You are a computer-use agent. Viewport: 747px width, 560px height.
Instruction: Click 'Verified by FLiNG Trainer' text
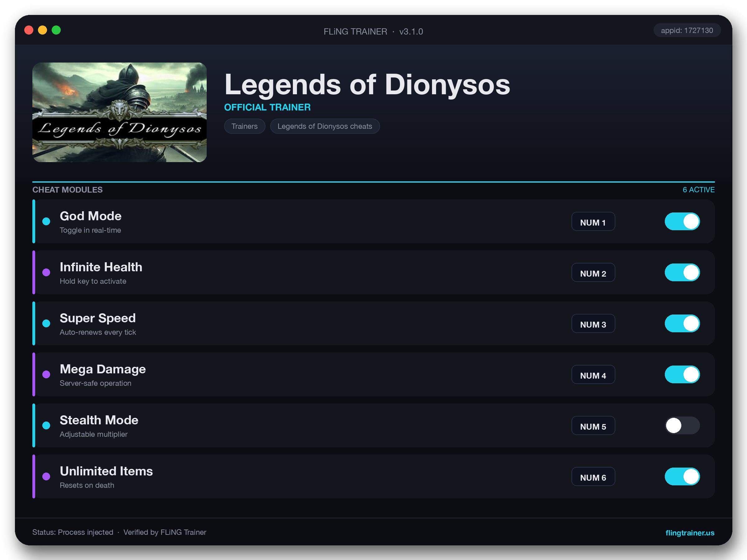click(164, 532)
